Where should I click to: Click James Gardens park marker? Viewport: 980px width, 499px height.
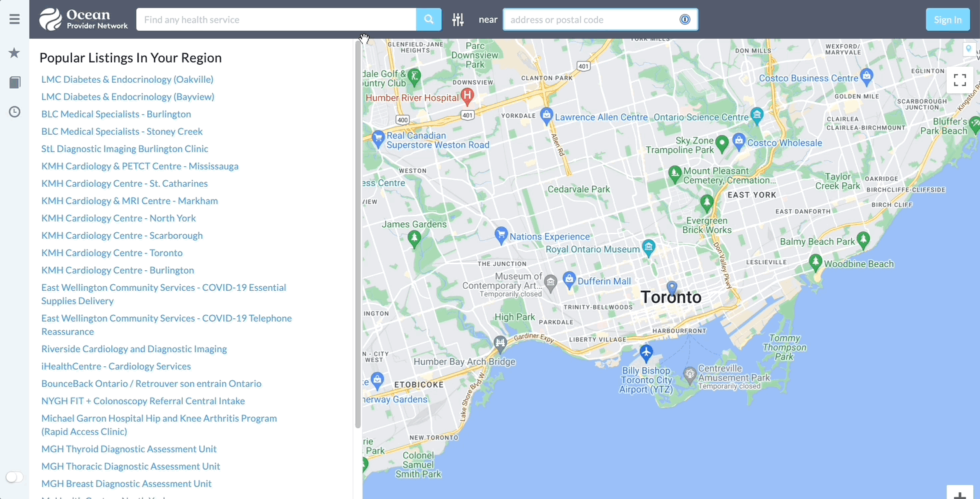pyautogui.click(x=415, y=238)
